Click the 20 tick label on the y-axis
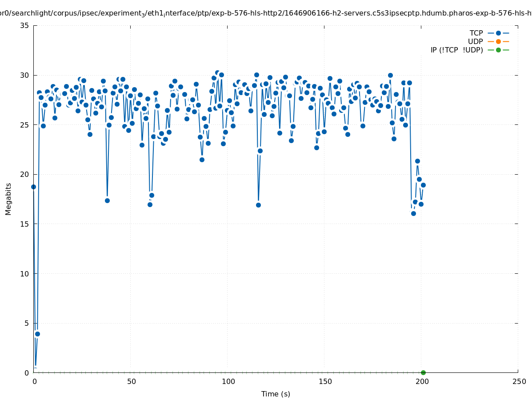The width and height of the screenshot is (532, 400). (25, 174)
